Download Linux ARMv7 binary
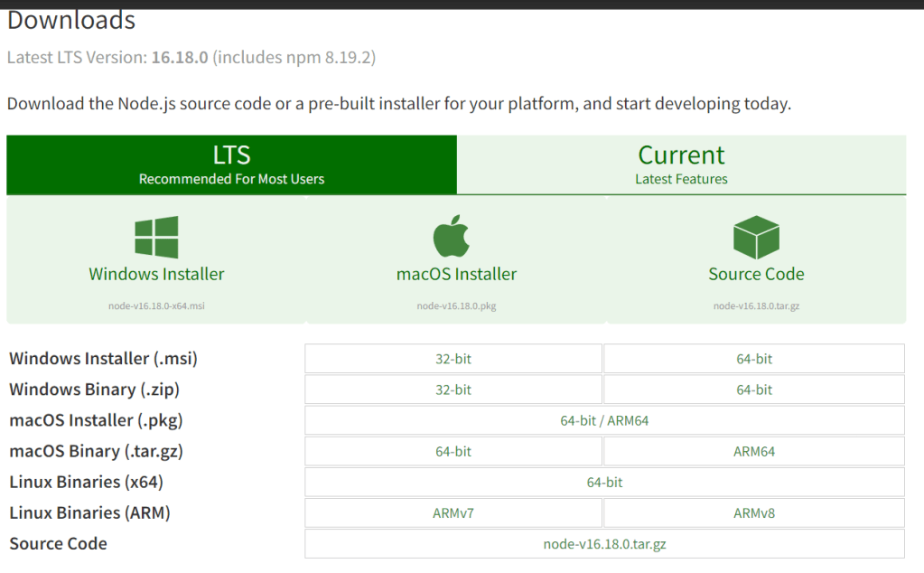The image size is (924, 573). pos(453,512)
